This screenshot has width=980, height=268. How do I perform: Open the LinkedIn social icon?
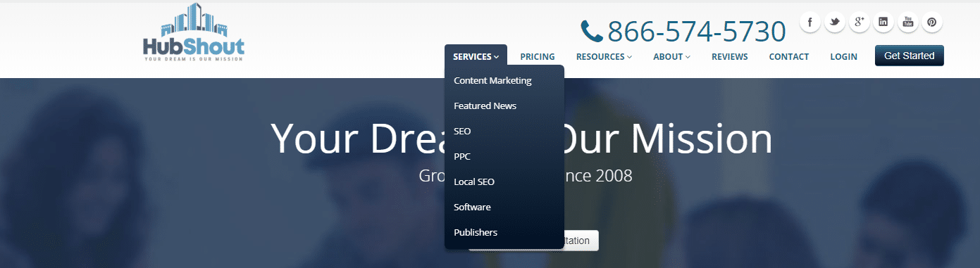tap(883, 22)
